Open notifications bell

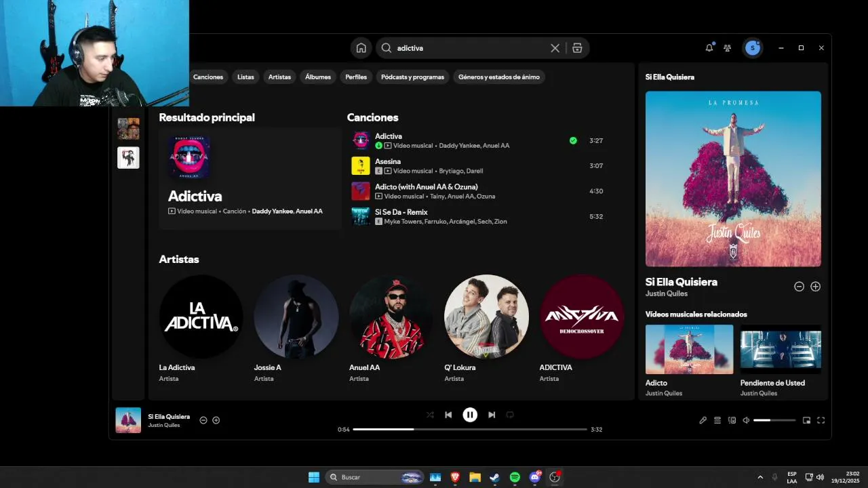point(709,47)
